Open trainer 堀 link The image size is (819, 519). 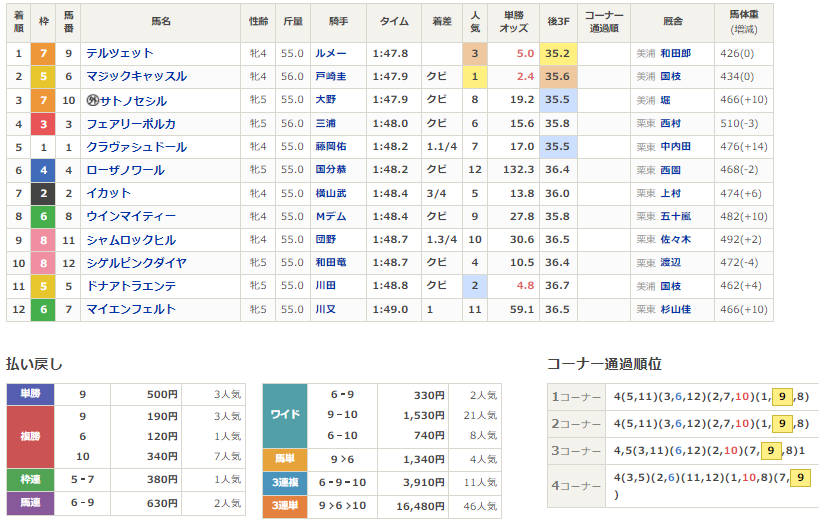(x=665, y=100)
